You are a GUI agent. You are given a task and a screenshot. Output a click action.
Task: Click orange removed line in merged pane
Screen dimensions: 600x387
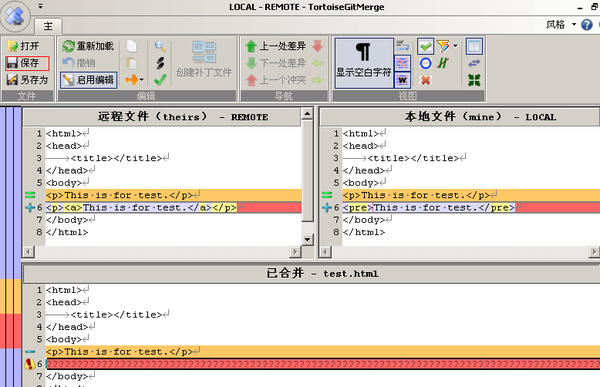323,352
